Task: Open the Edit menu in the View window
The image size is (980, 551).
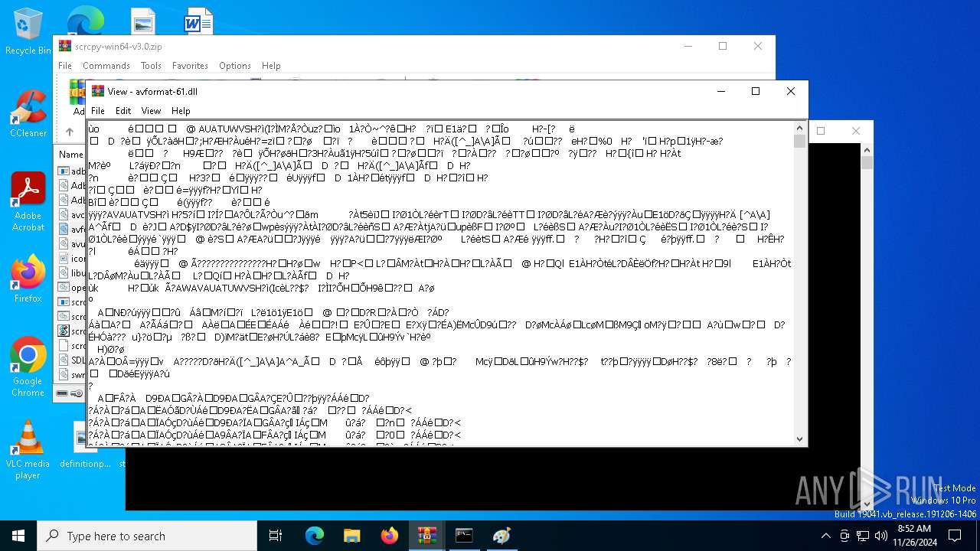Action: click(x=123, y=111)
